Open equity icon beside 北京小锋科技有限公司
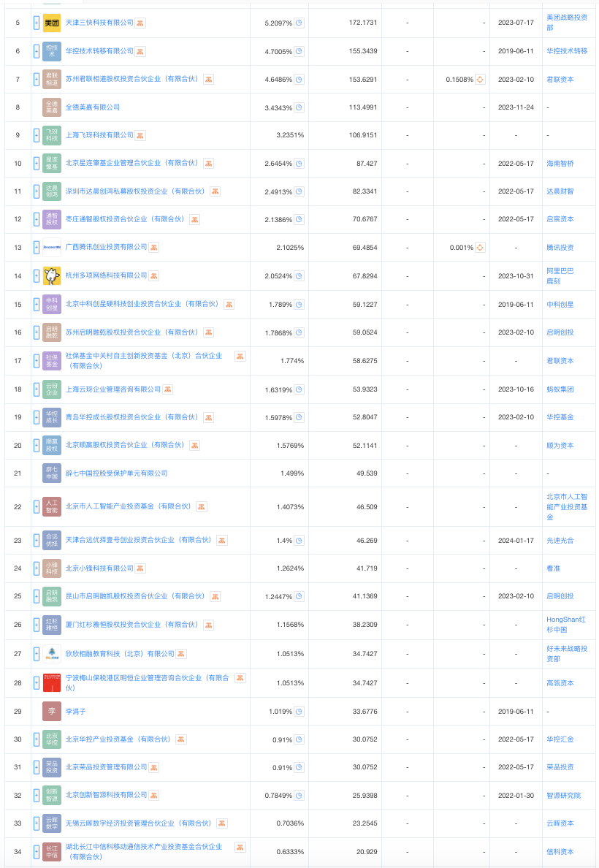 click(x=140, y=568)
